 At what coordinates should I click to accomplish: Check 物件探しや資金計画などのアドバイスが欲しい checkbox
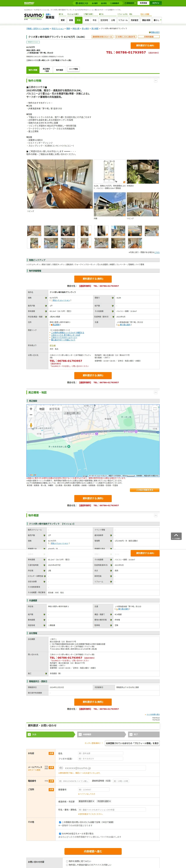pyautogui.click(x=67, y=865)
